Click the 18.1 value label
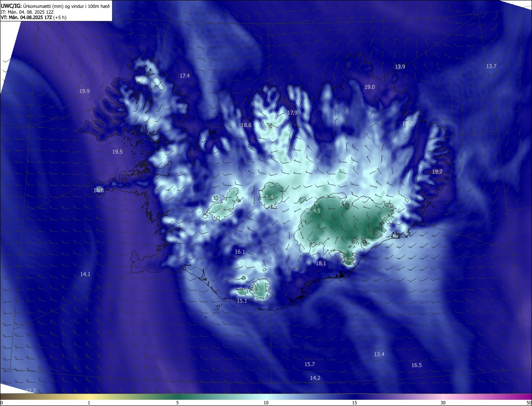 [x=321, y=264]
